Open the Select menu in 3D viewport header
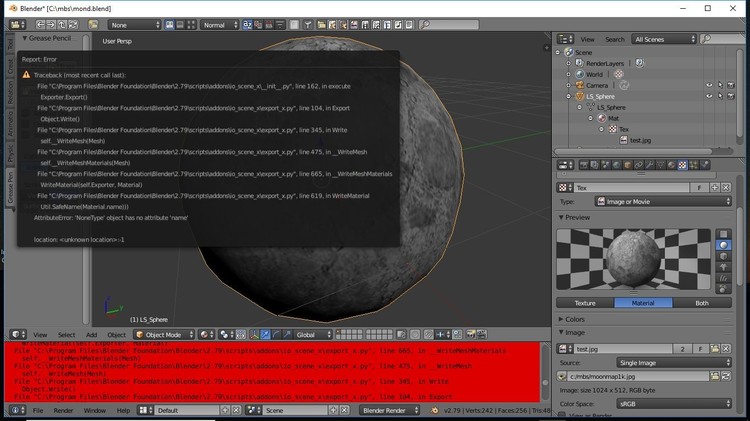750x421 pixels. [66, 334]
